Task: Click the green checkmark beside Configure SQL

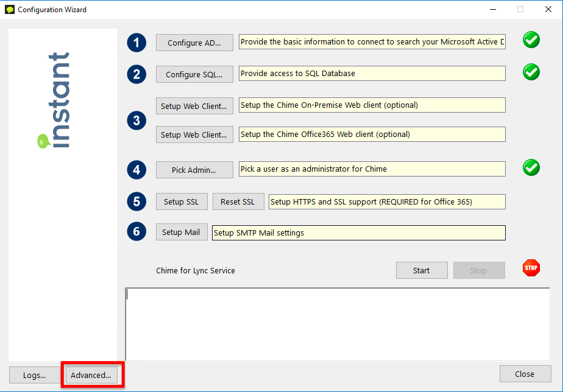Action: point(531,72)
